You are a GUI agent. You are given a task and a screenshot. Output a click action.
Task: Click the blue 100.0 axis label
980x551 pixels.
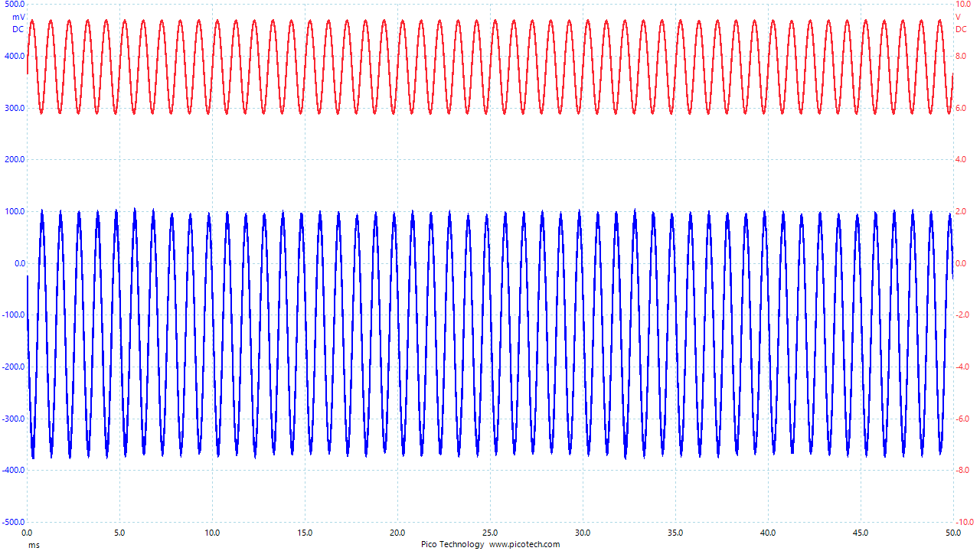tap(15, 212)
